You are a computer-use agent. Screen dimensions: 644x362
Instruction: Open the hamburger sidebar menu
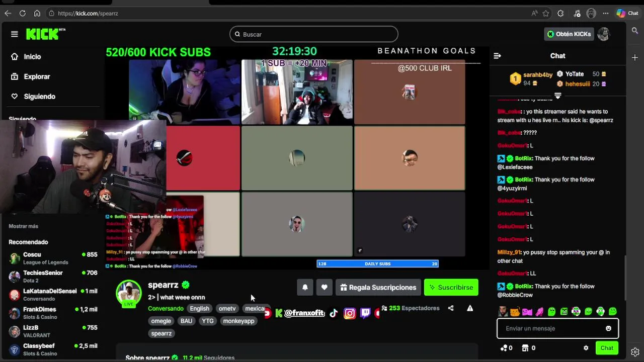[x=15, y=34]
